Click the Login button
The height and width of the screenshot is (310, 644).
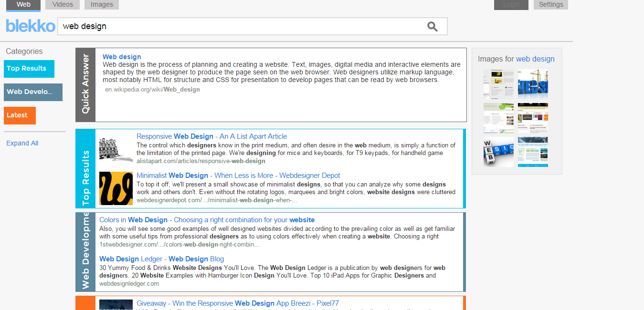pos(511,5)
